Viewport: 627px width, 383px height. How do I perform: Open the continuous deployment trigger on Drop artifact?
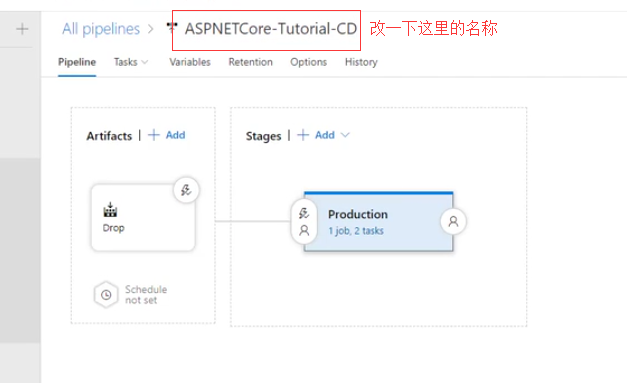point(186,190)
